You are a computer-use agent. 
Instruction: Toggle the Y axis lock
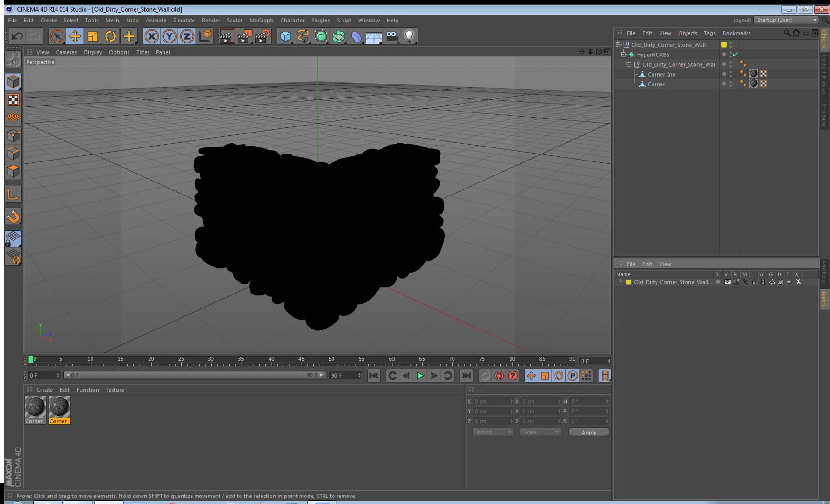pyautogui.click(x=169, y=36)
